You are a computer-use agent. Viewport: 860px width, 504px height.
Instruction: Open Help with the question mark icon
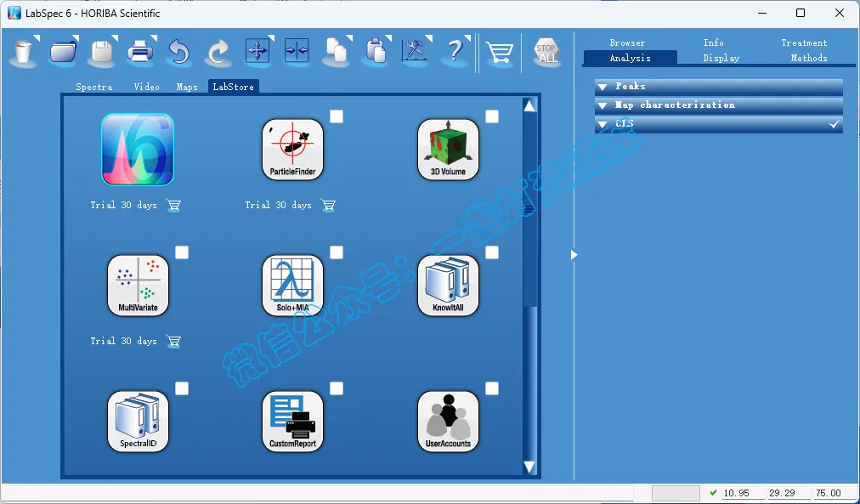[x=455, y=53]
